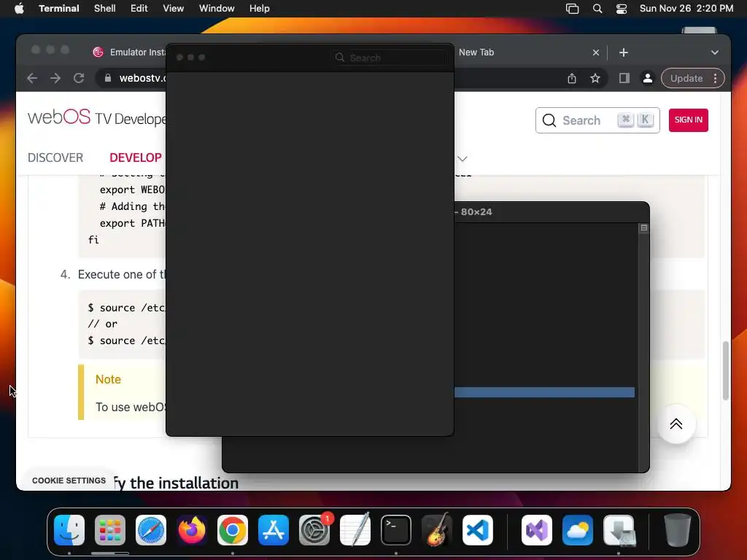
Task: Click the date and time clock
Action: (x=686, y=9)
